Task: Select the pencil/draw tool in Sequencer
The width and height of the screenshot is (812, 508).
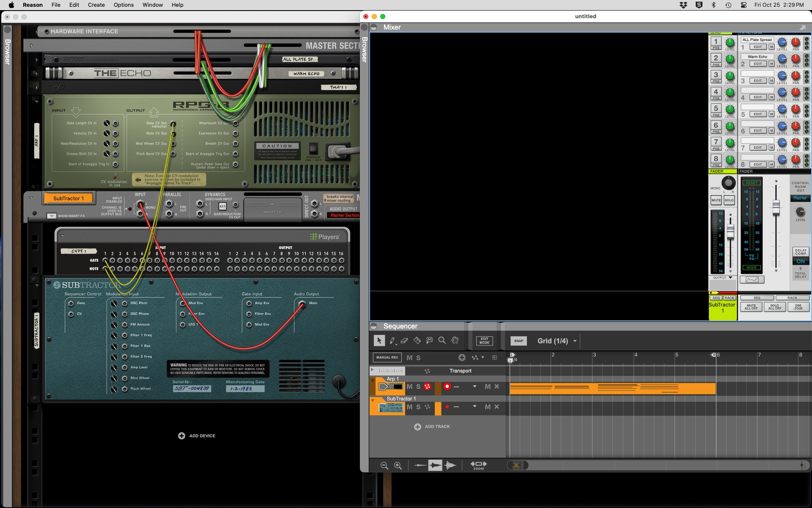Action: [392, 341]
